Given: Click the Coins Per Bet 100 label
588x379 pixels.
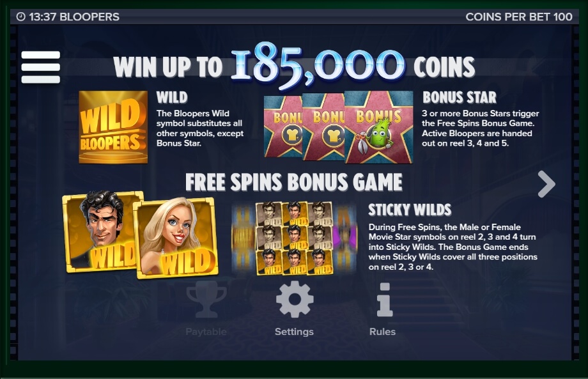Looking at the screenshot, I should 518,17.
